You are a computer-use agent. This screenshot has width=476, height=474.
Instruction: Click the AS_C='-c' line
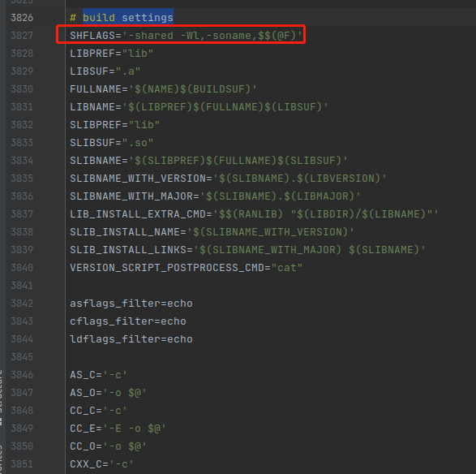[98, 375]
